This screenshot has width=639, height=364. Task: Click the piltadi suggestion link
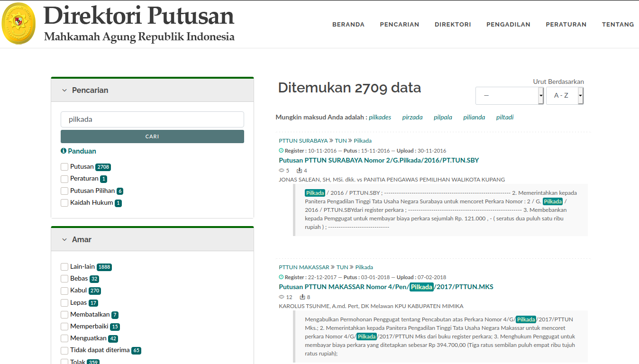coord(505,117)
